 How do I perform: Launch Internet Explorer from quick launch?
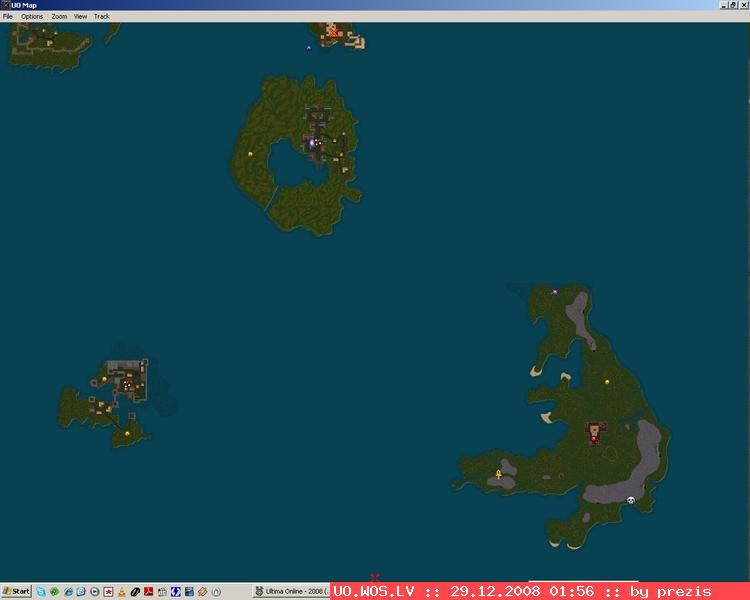click(x=68, y=592)
